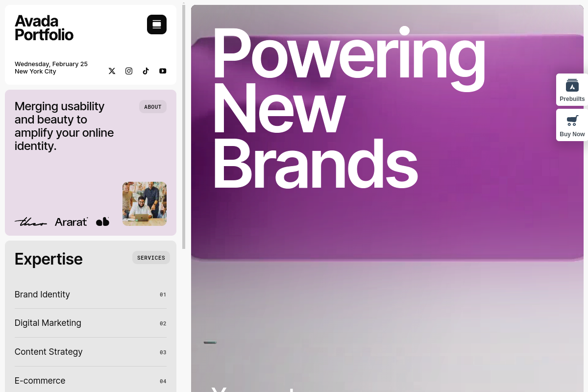
Task: Open the YouTube channel icon
Action: tap(163, 71)
